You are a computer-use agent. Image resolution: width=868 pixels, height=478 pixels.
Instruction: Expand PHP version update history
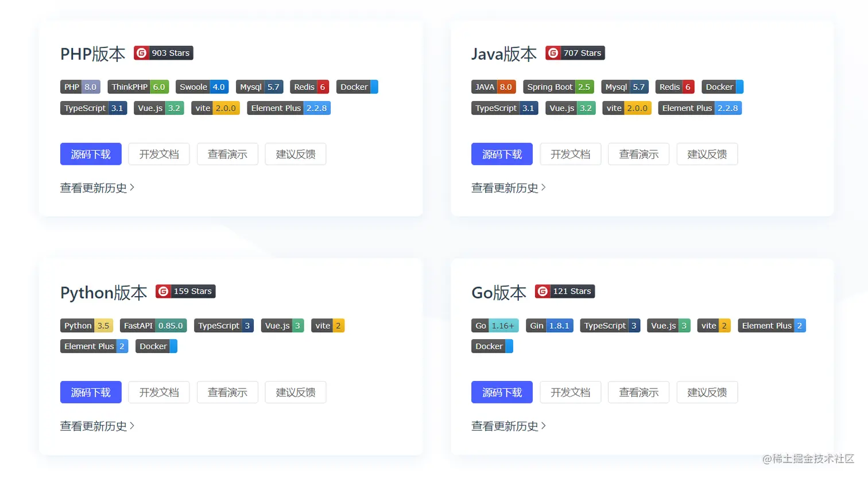[x=97, y=188]
